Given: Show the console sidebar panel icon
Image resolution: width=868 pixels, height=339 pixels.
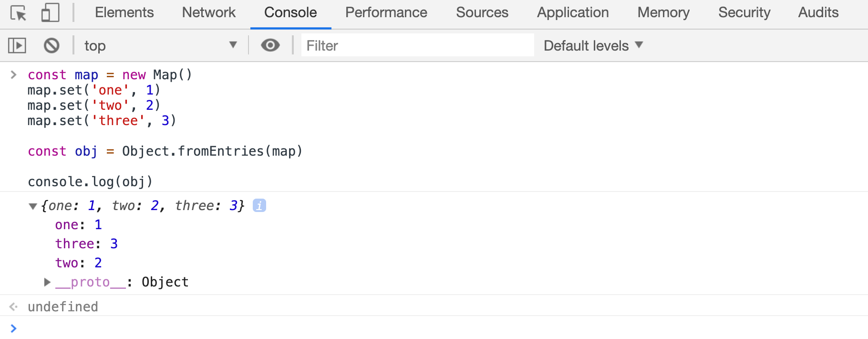Looking at the screenshot, I should pos(17,45).
